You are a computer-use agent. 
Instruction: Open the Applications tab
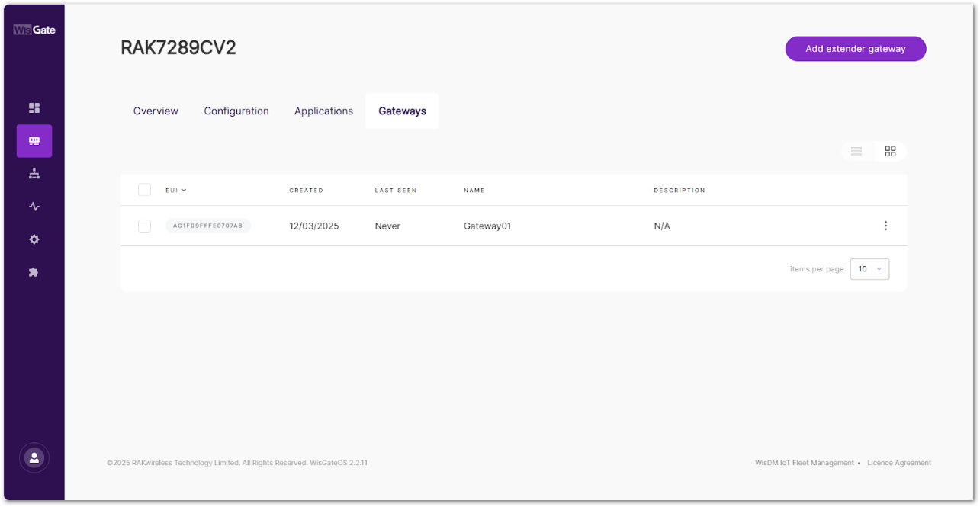pos(323,111)
